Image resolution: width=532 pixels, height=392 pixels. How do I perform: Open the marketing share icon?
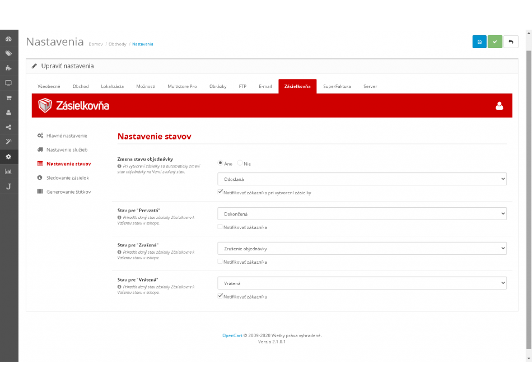point(8,127)
